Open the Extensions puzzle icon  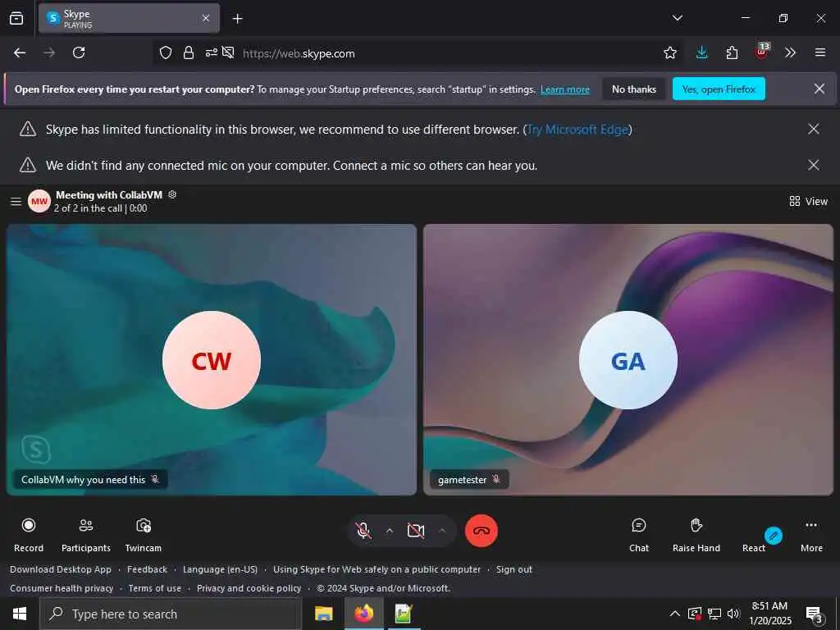click(x=732, y=52)
